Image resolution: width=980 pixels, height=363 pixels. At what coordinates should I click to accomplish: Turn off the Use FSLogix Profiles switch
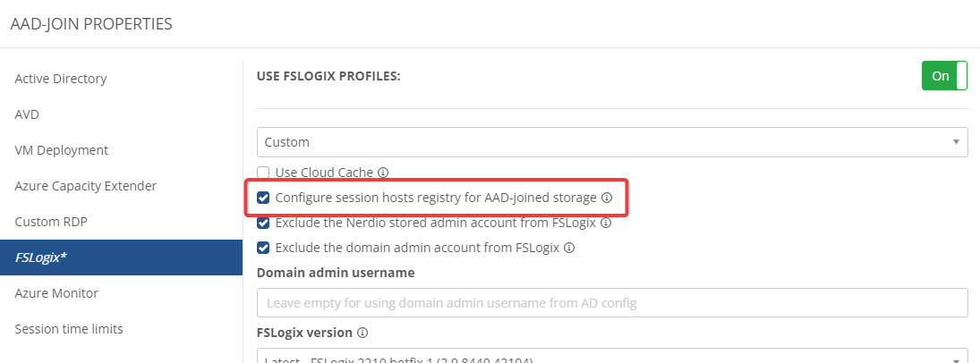[x=944, y=76]
